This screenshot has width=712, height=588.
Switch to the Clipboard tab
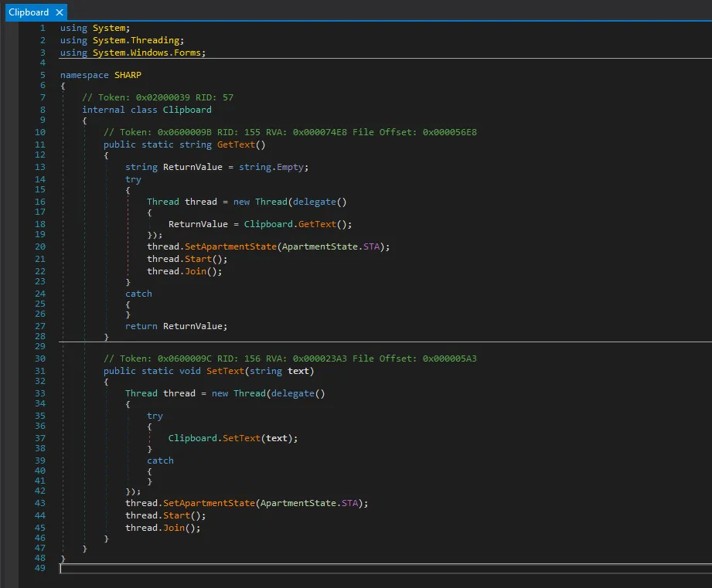(x=29, y=12)
